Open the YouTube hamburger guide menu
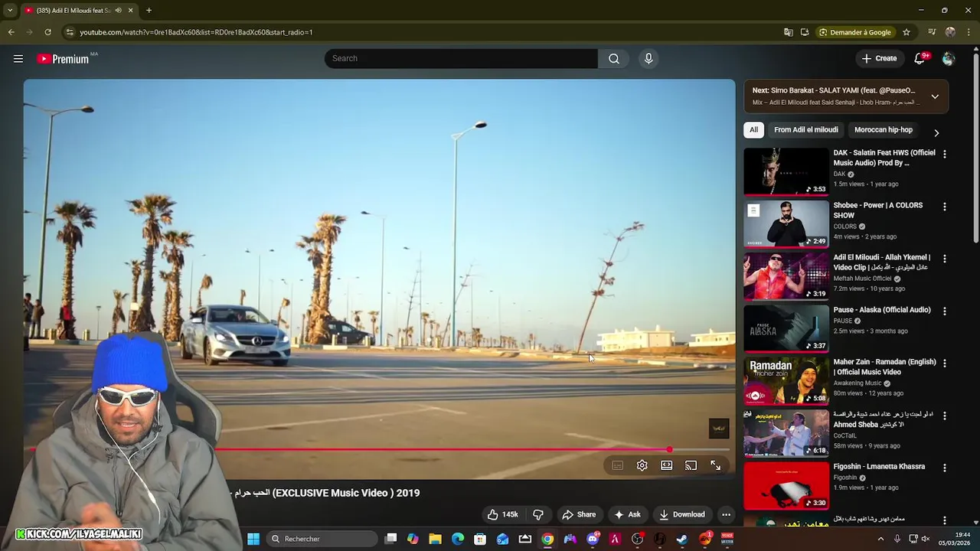 click(x=18, y=59)
